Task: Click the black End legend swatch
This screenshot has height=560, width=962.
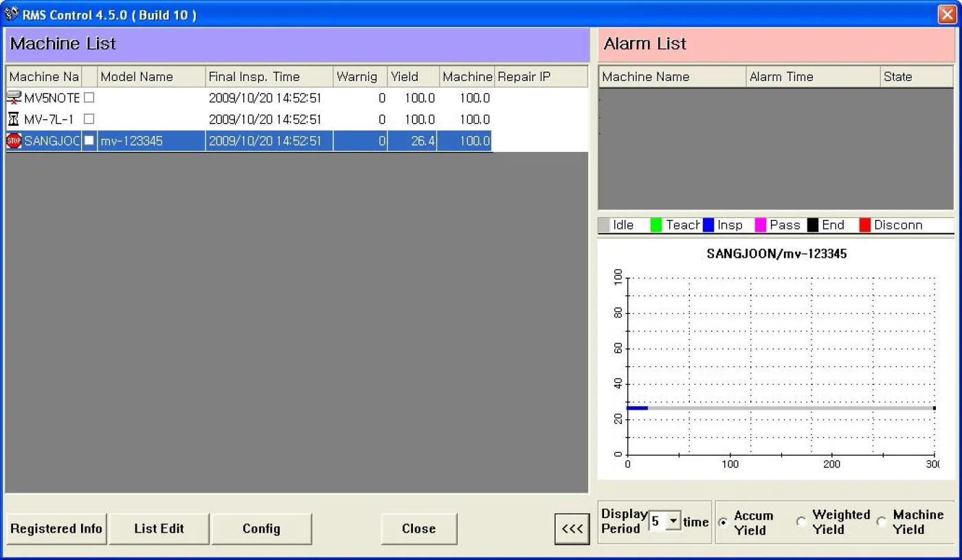Action: [x=813, y=225]
